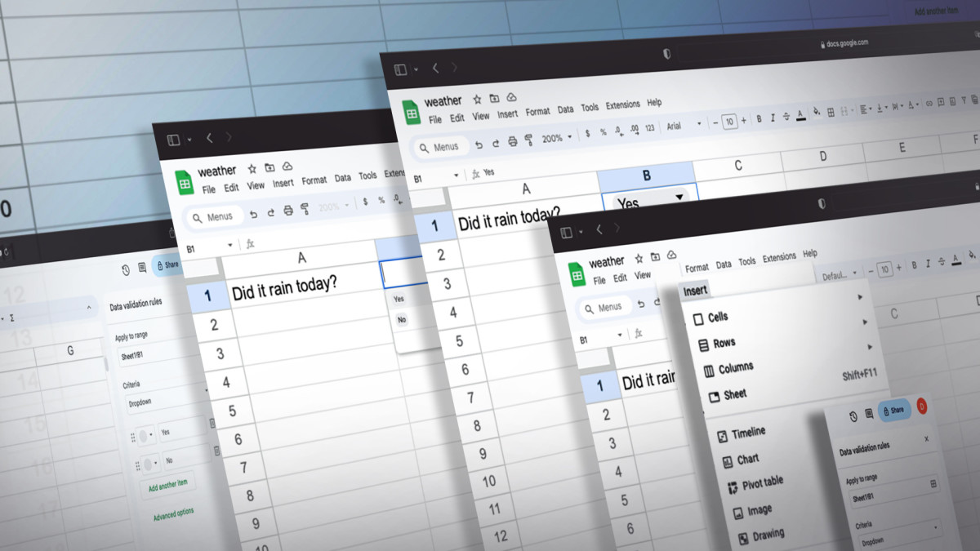This screenshot has height=551, width=980.
Task: Open the 200% zoom dropdown
Action: (x=559, y=139)
